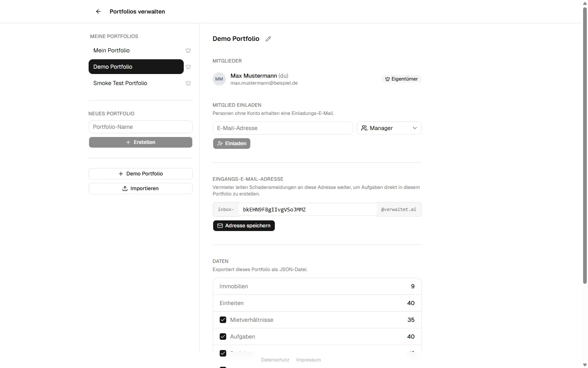588x368 pixels.
Task: Uncheck the Aufgaben checkbox
Action: 223,337
